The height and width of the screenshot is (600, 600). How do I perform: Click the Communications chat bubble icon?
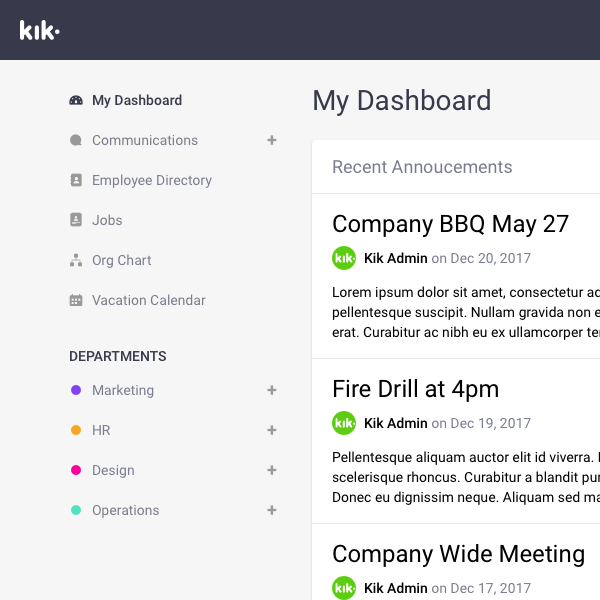(76, 140)
